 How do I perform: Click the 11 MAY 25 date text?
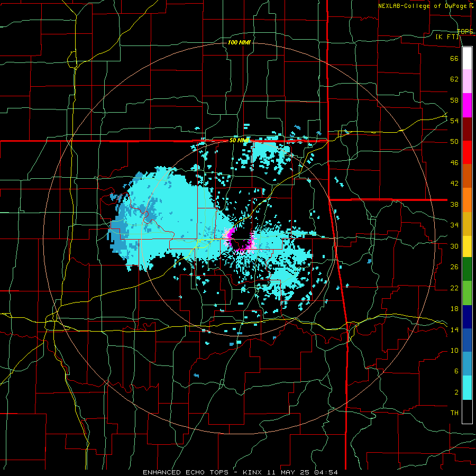click(x=289, y=472)
